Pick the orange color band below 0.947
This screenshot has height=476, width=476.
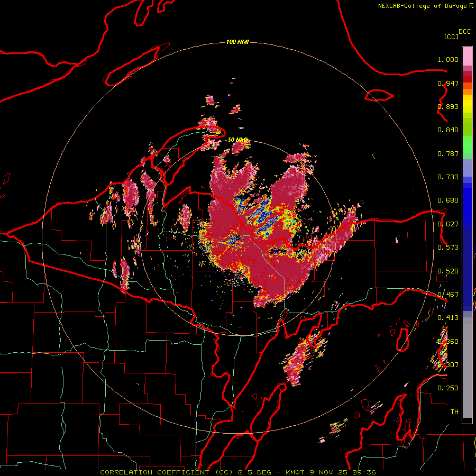click(467, 91)
